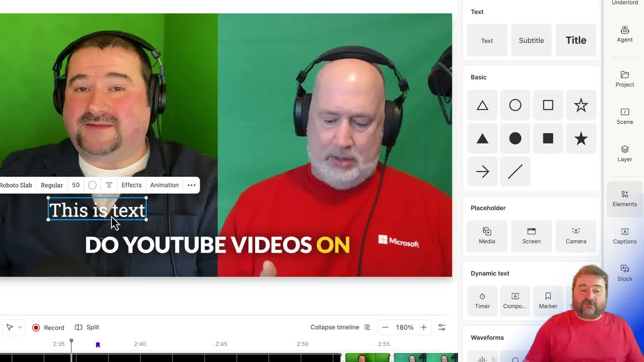The image size is (644, 362).
Task: Toggle Collapse timeline
Action: [340, 327]
